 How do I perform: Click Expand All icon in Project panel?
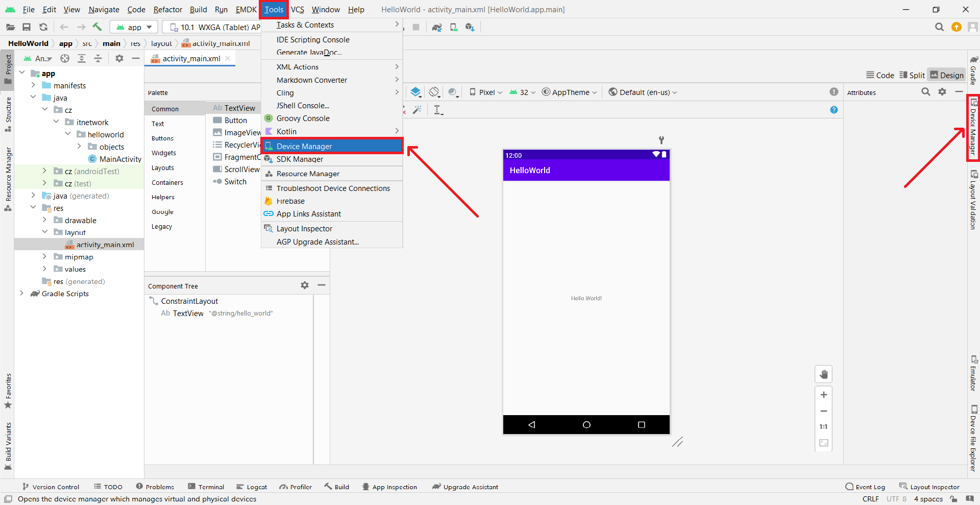(x=82, y=59)
